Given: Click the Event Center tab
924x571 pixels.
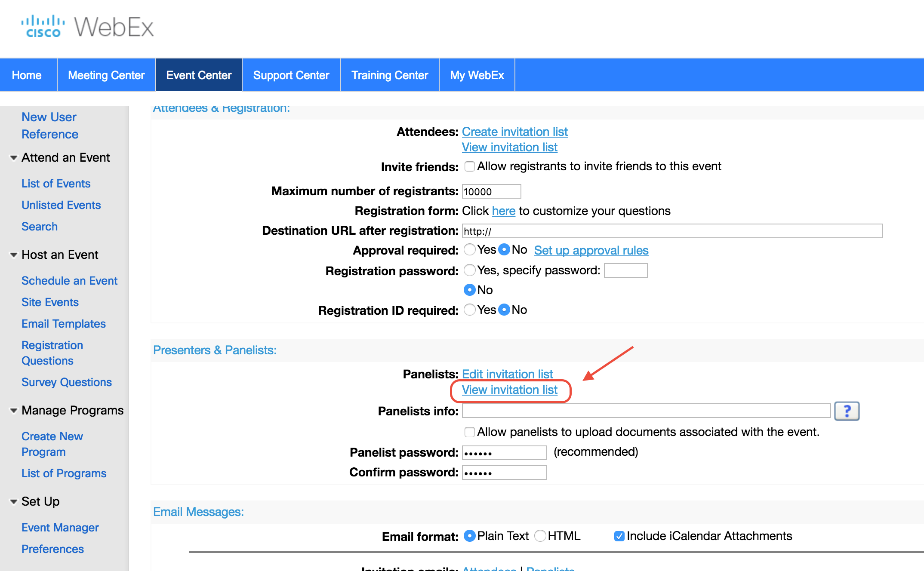Looking at the screenshot, I should (x=199, y=74).
